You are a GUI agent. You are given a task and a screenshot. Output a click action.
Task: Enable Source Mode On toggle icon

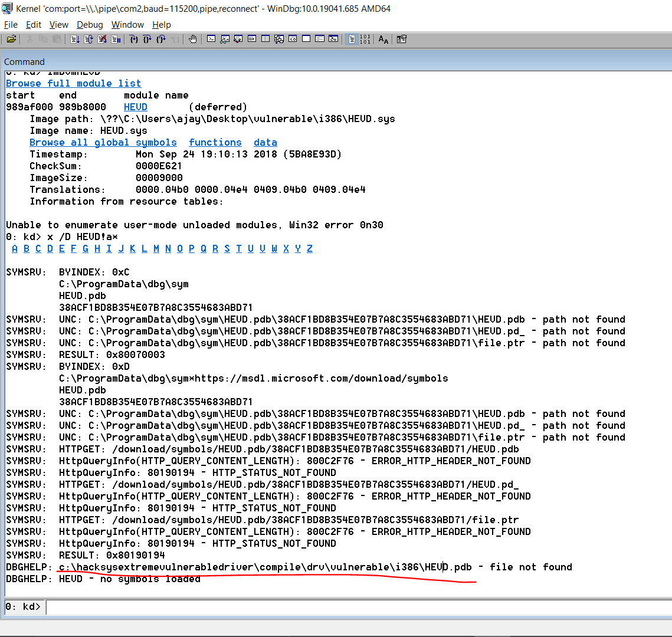point(352,40)
